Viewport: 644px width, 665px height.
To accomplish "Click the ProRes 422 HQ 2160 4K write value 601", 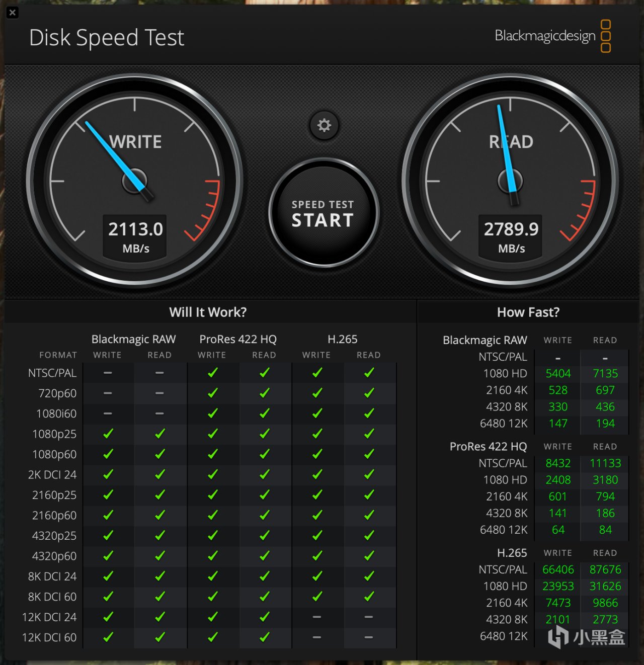I will click(558, 496).
